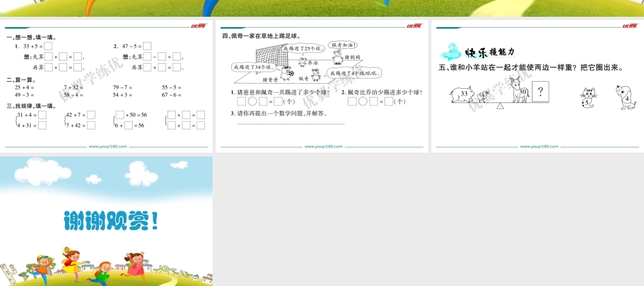Click the small chick on the seesaw
This screenshot has height=286, width=644.
click(483, 97)
